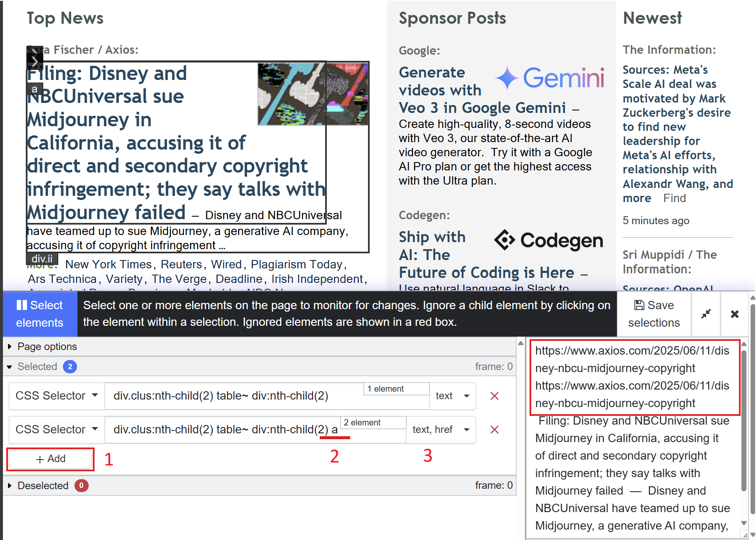Open the Deadline link

coord(239,279)
